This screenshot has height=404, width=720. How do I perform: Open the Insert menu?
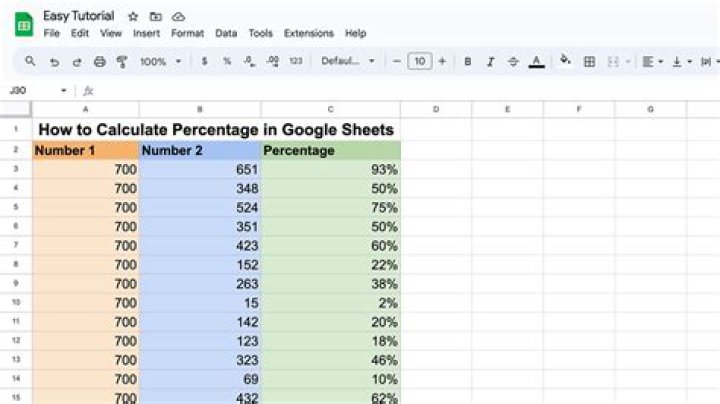pos(146,33)
